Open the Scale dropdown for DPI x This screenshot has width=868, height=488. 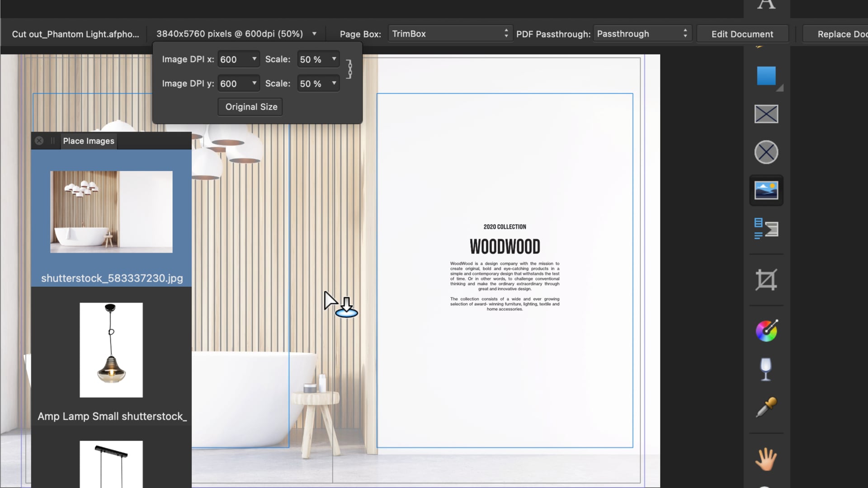coord(318,59)
